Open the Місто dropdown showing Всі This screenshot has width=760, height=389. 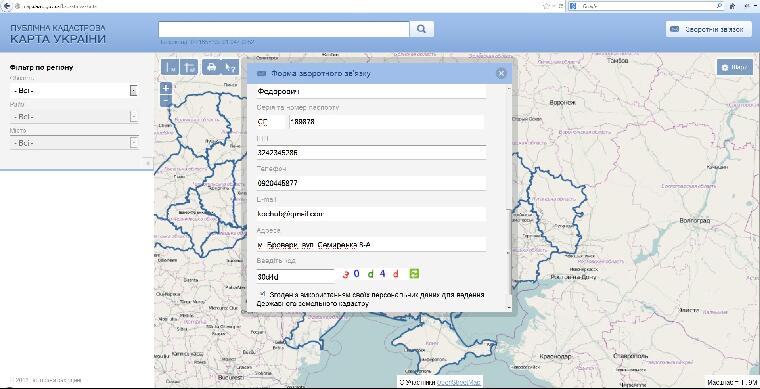74,143
